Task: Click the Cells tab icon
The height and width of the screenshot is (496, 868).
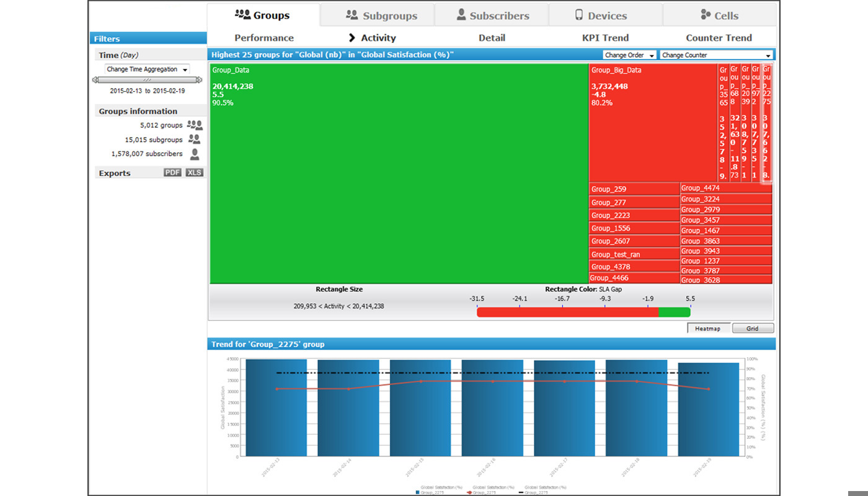Action: [x=706, y=14]
